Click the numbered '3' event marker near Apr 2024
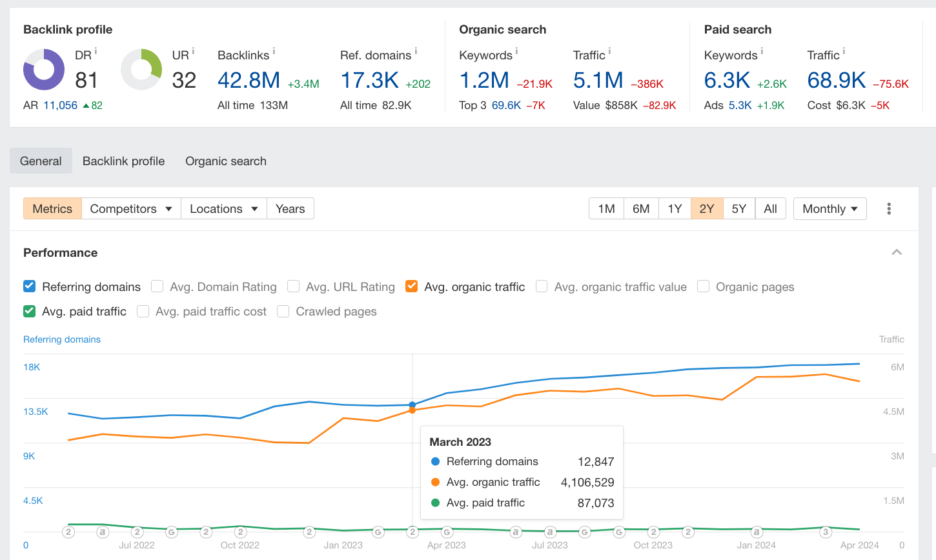The width and height of the screenshot is (936, 560). (826, 531)
